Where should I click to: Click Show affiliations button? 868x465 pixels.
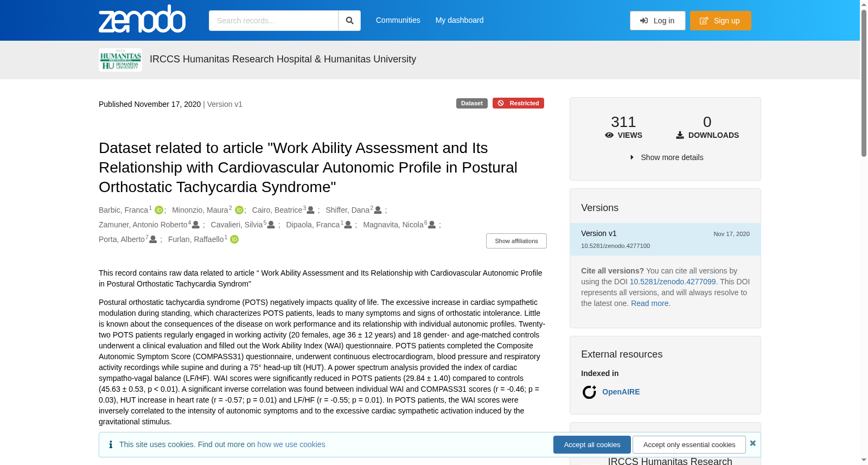[516, 241]
